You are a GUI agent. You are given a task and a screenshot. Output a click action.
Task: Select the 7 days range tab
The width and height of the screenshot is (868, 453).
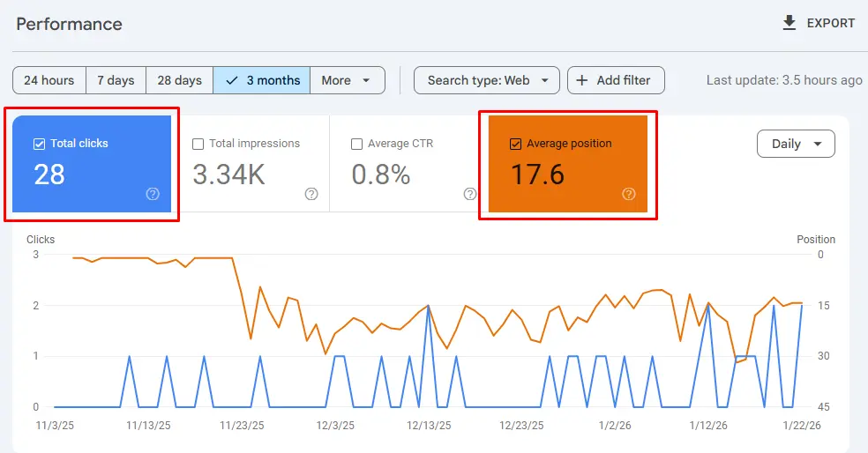[116, 80]
